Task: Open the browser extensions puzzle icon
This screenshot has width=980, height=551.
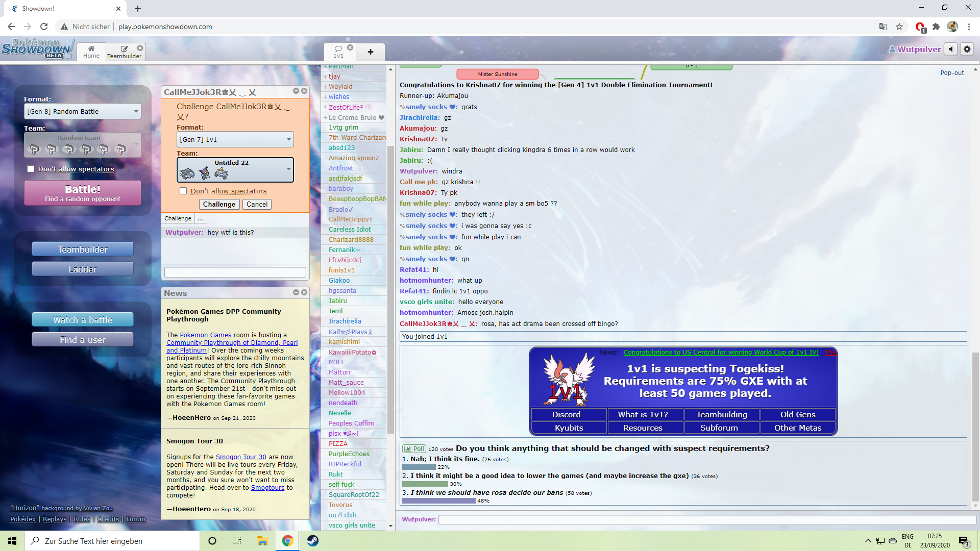Action: point(936,27)
